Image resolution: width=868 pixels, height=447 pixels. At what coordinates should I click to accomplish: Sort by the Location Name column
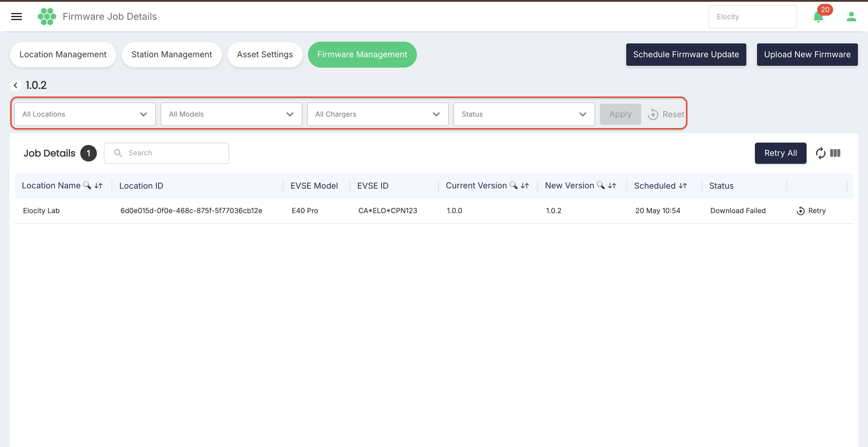click(98, 186)
